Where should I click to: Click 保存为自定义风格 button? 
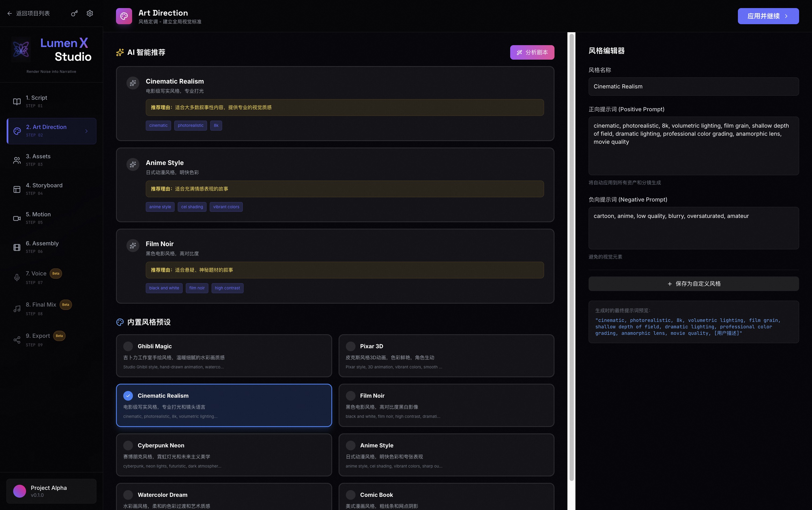click(693, 284)
